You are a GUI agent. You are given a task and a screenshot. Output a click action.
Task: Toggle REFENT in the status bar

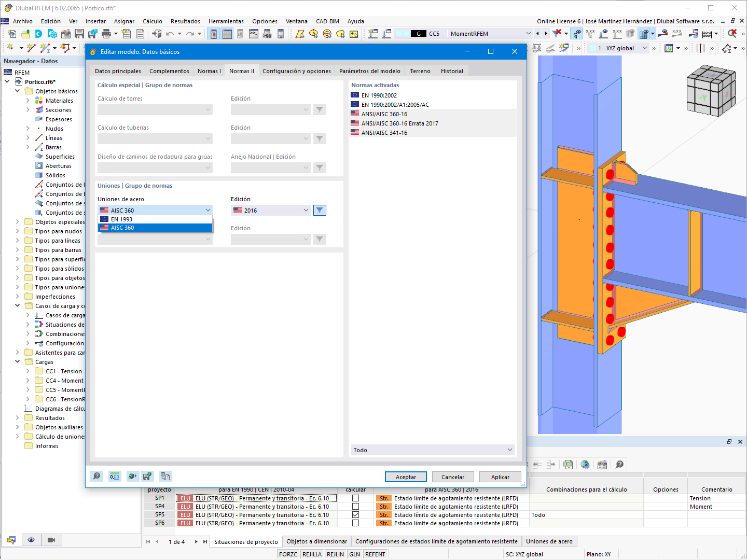point(375,554)
